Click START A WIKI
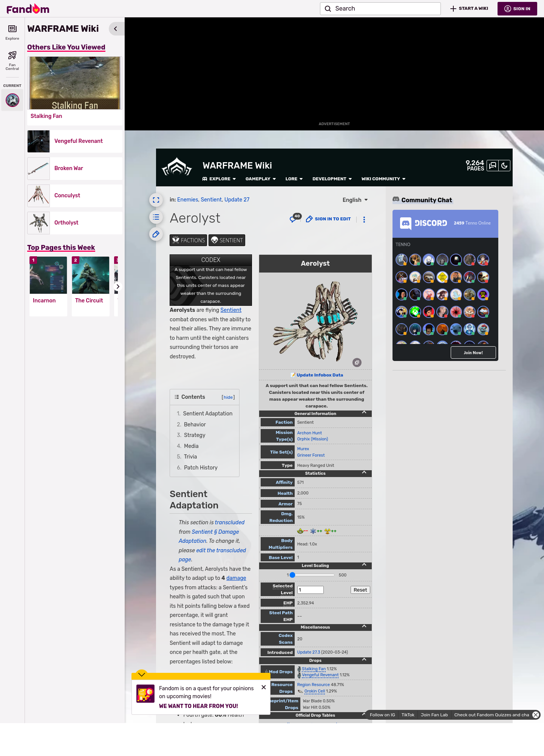Screen dimensions: 544x756 click(469, 9)
